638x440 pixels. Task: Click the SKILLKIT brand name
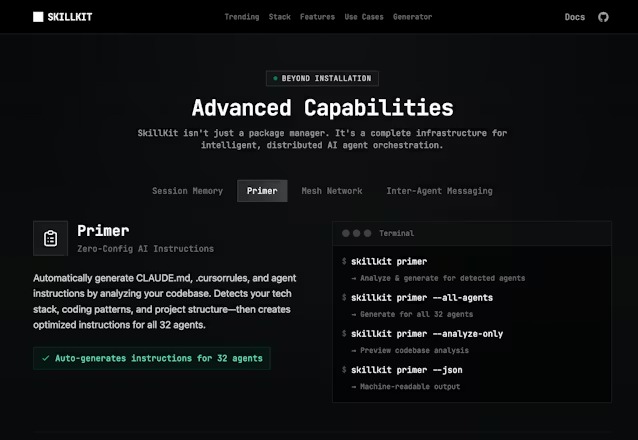(70, 17)
